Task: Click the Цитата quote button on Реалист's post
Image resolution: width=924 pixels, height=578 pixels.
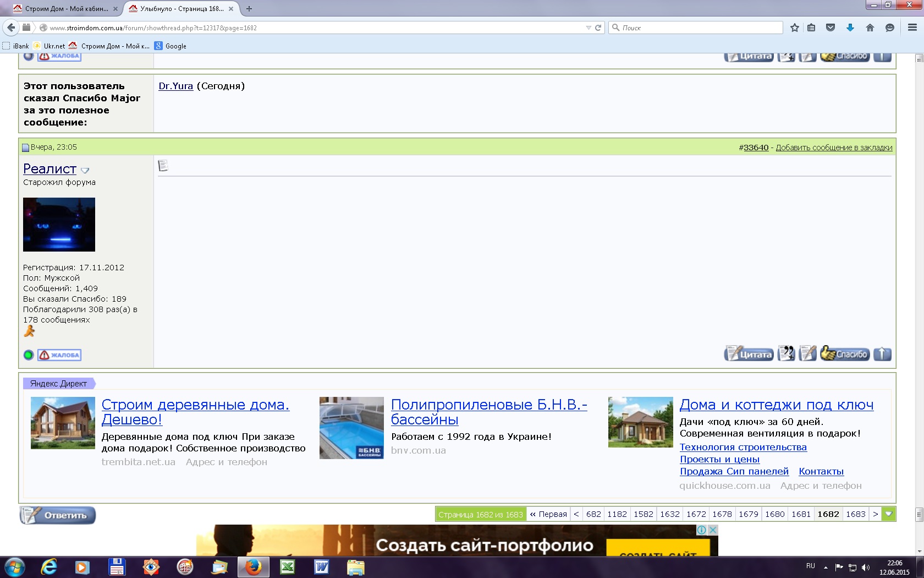Action: coord(749,354)
